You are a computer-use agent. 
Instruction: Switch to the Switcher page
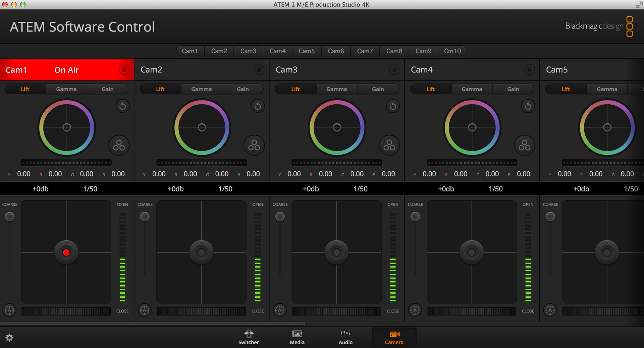point(249,337)
